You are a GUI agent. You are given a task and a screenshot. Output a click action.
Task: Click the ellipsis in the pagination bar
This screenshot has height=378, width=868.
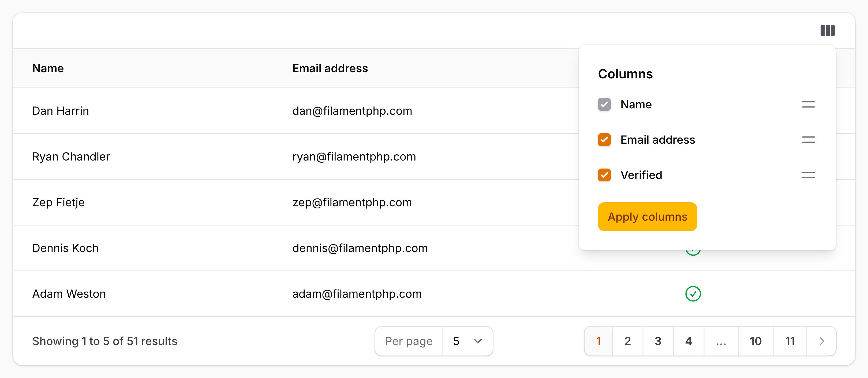(721, 341)
